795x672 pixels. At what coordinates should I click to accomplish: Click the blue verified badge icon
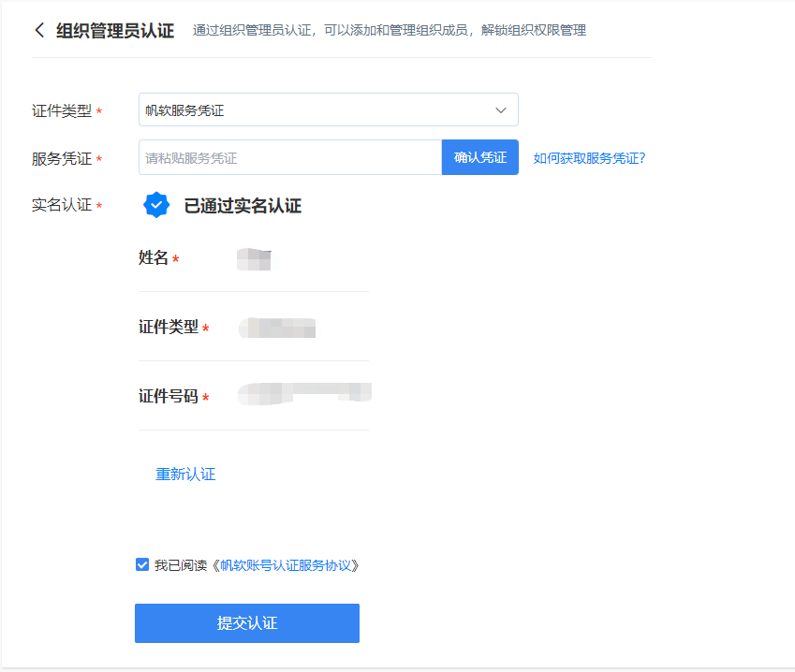(x=156, y=206)
